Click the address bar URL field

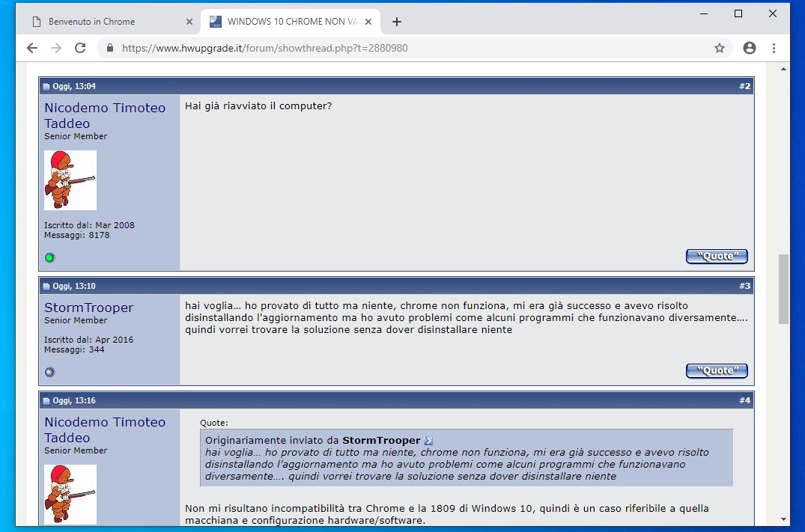(413, 48)
